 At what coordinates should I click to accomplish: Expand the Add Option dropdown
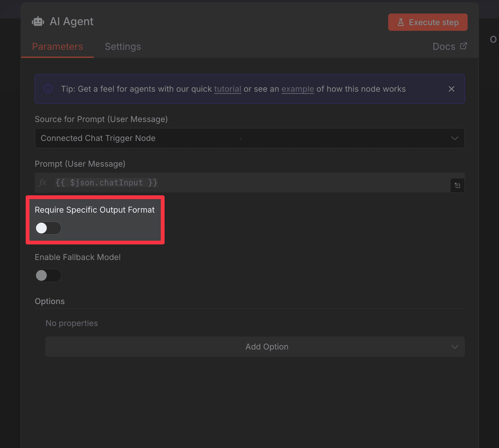pos(267,347)
